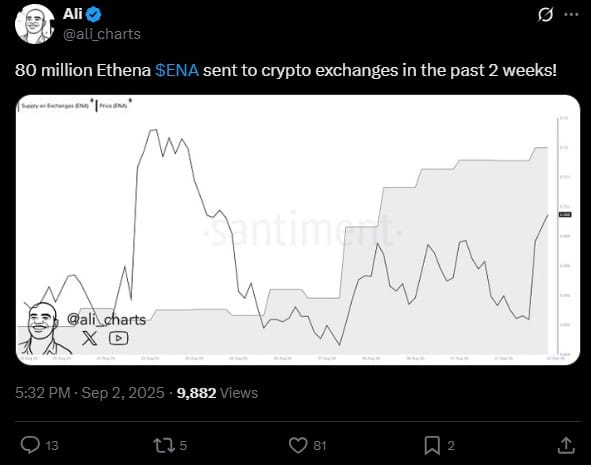Click the Ali display name
This screenshot has width=591, height=465.
pos(72,14)
